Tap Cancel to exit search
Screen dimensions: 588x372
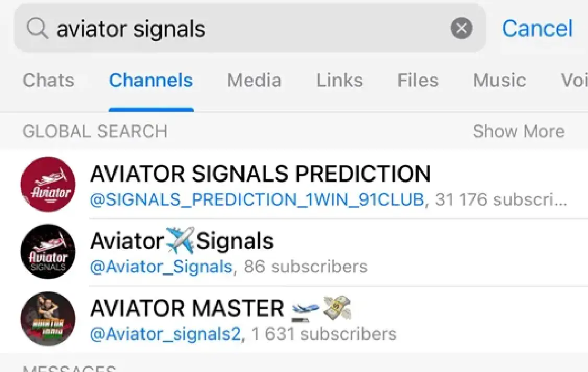click(x=537, y=29)
